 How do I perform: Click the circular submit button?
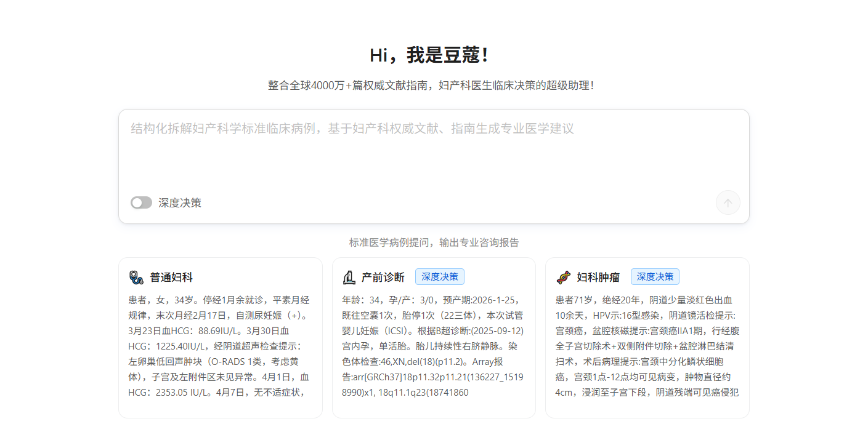click(728, 202)
